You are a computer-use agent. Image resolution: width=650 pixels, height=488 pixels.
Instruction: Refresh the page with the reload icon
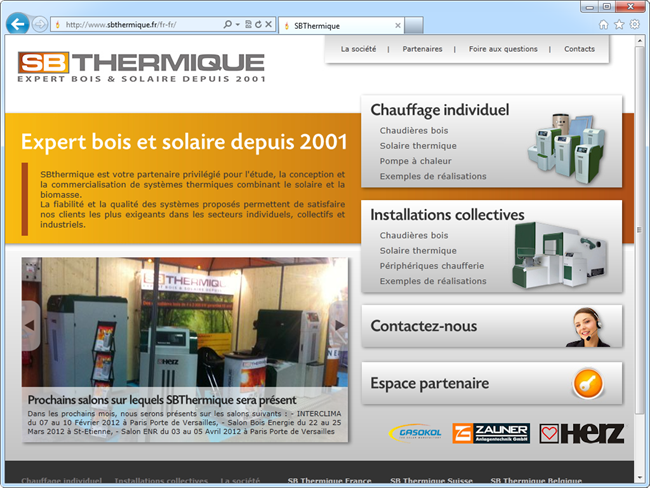click(258, 24)
